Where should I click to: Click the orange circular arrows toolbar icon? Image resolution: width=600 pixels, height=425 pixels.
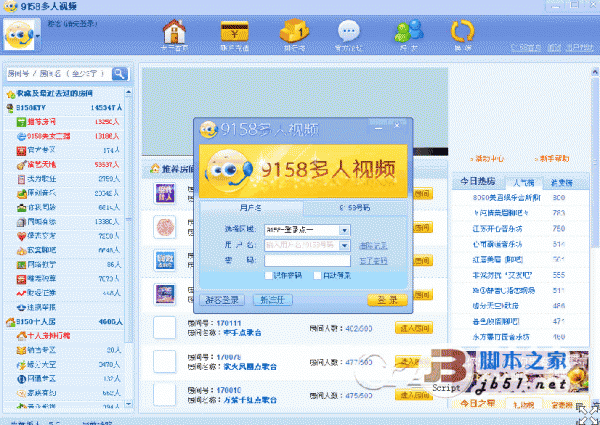pyautogui.click(x=462, y=31)
